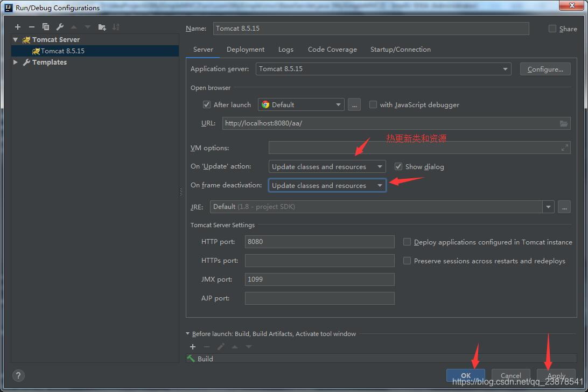The image size is (588, 392).
Task: Open JRE dropdown arrow
Action: tap(548, 207)
